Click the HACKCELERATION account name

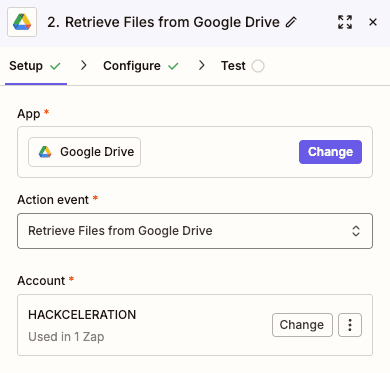[x=82, y=315]
